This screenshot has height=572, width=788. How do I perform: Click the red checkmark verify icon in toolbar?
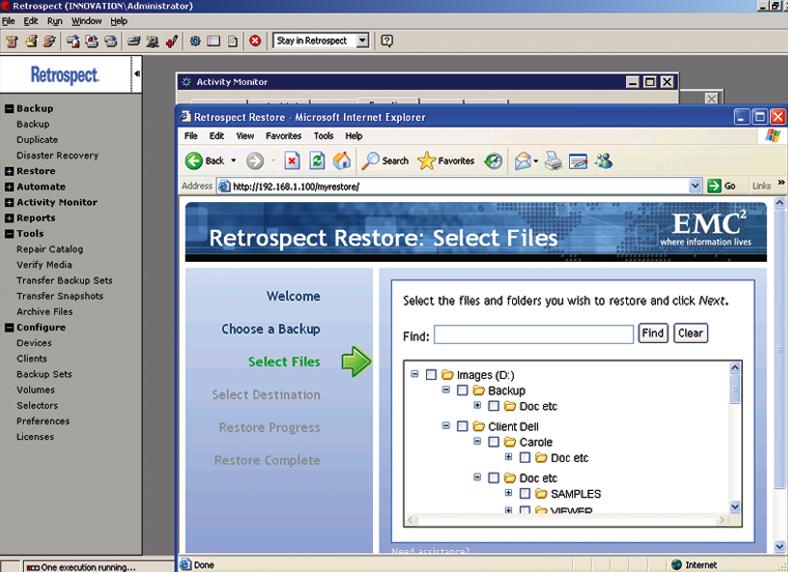[x=172, y=41]
